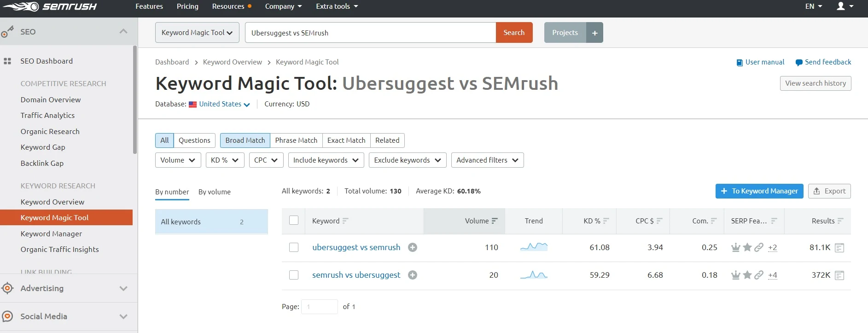Expand the Advertising sidebar section
The image size is (868, 333).
tap(69, 288)
